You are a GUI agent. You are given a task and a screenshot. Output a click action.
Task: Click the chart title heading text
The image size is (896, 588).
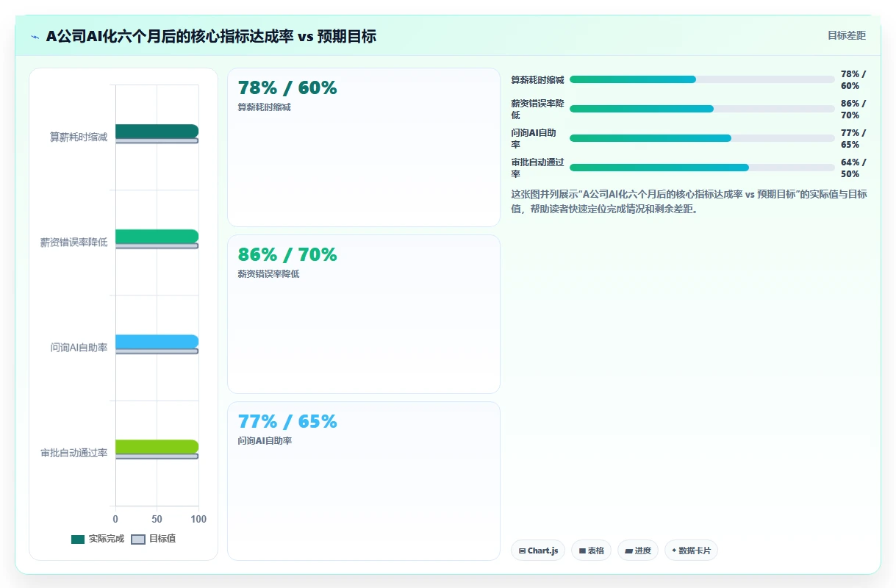[x=211, y=36]
